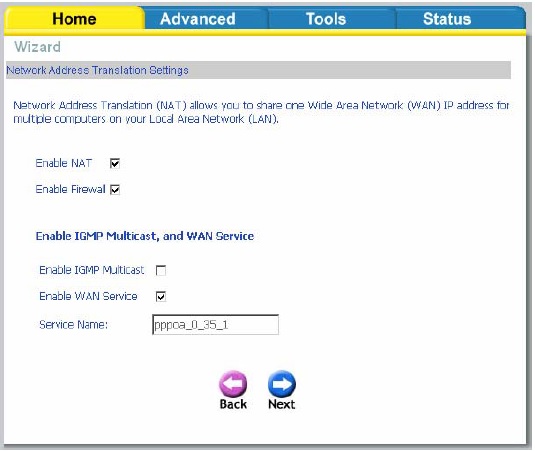Click the Back text label
The width and height of the screenshot is (535, 451).
coord(233,404)
